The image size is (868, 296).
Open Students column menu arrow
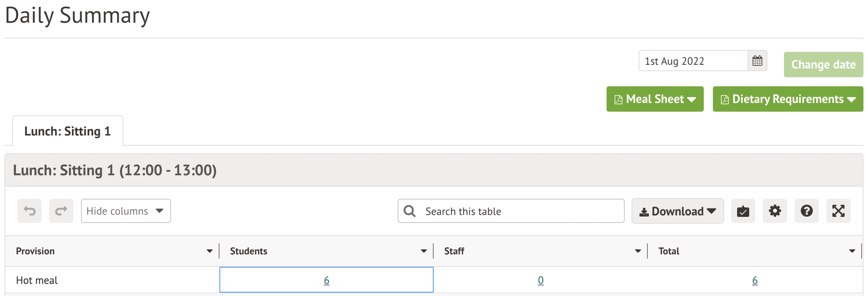tap(424, 251)
